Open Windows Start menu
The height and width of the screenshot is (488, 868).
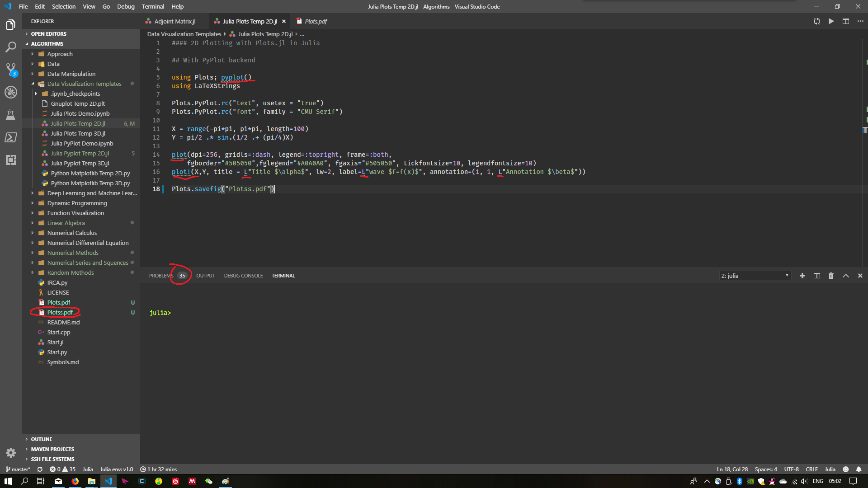pos(8,481)
